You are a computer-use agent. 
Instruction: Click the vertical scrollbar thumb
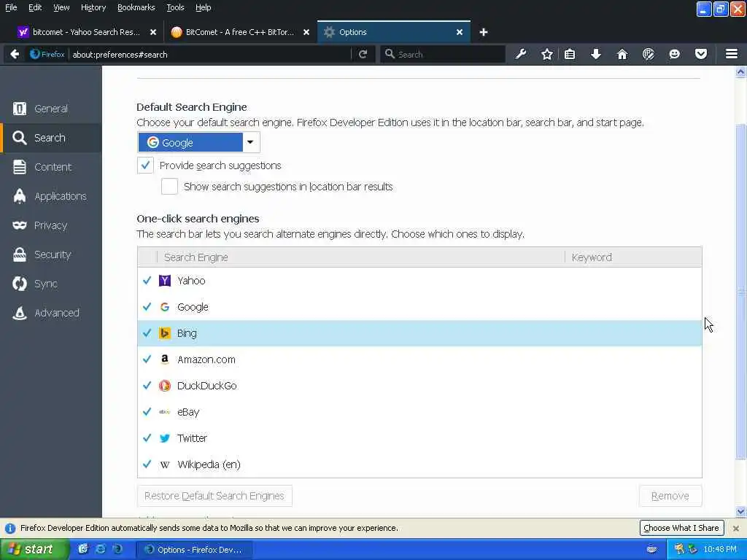tap(741, 291)
